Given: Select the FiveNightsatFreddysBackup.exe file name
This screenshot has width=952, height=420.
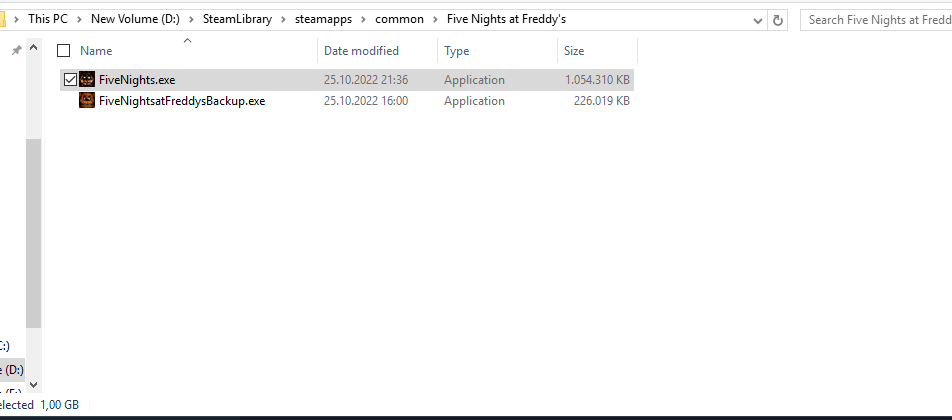Looking at the screenshot, I should pyautogui.click(x=182, y=101).
